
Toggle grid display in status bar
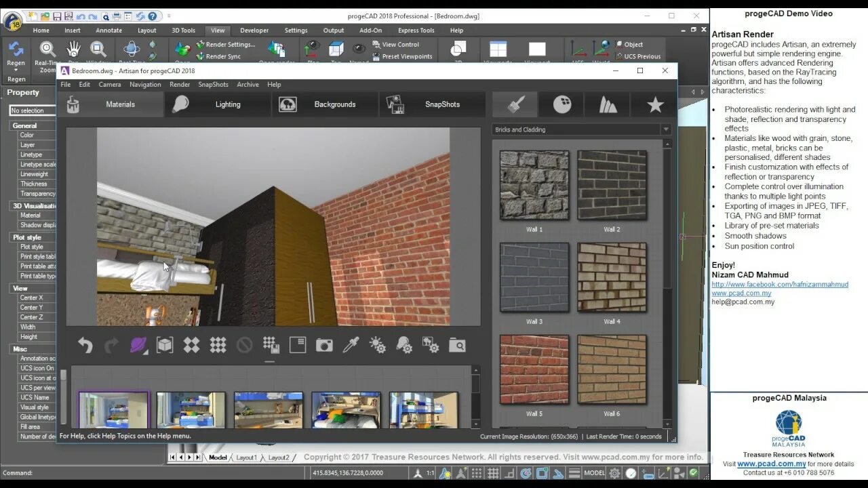pos(493,473)
